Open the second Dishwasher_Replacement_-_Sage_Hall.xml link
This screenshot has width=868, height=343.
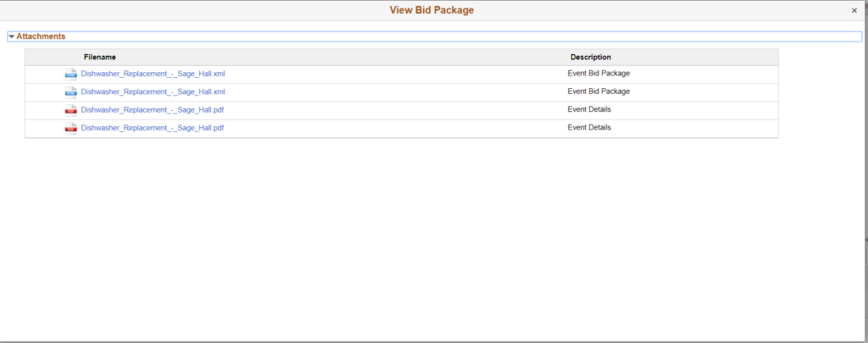tap(153, 91)
